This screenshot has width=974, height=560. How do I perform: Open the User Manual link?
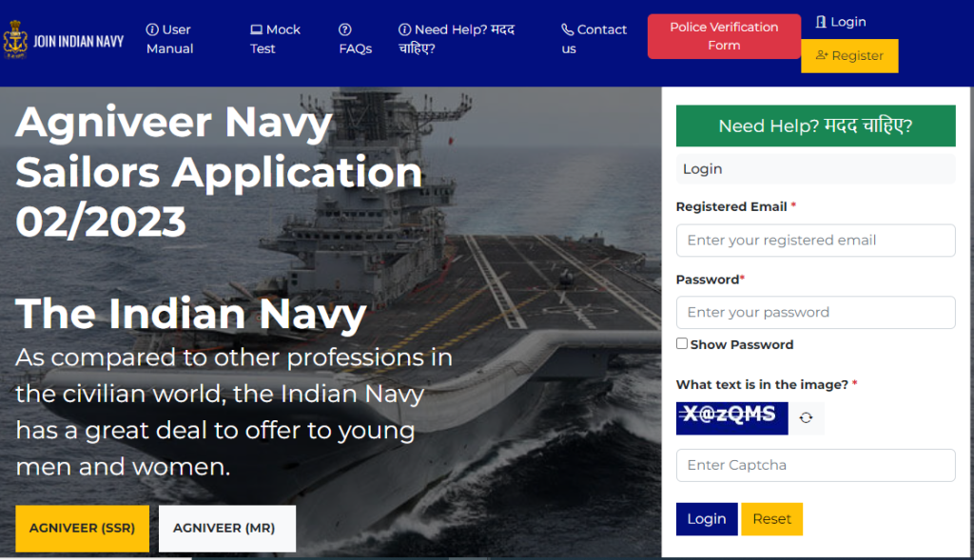169,39
